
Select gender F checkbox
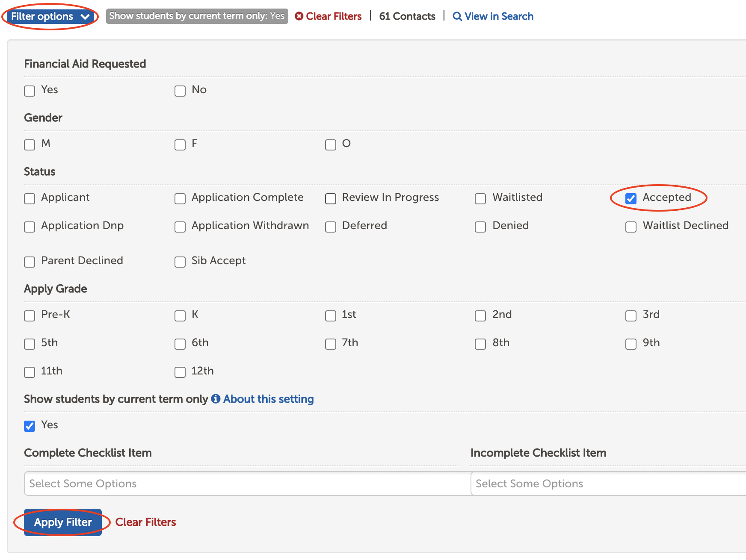tap(180, 144)
